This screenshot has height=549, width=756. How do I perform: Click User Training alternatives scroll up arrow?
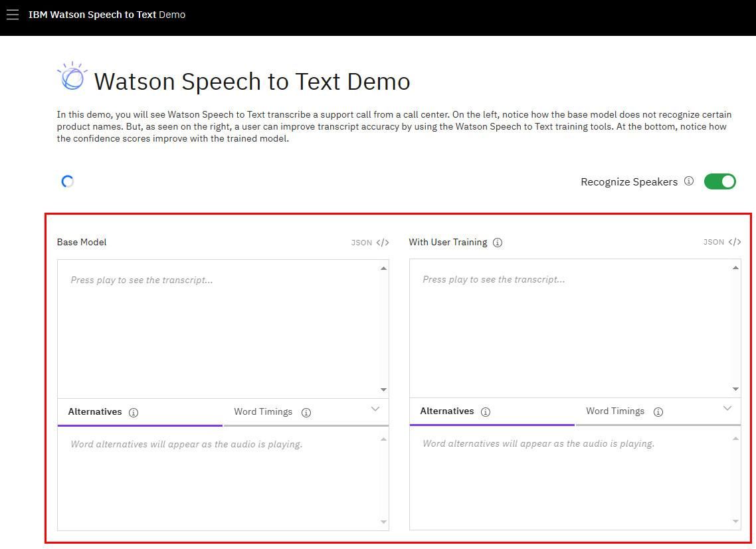tap(736, 439)
